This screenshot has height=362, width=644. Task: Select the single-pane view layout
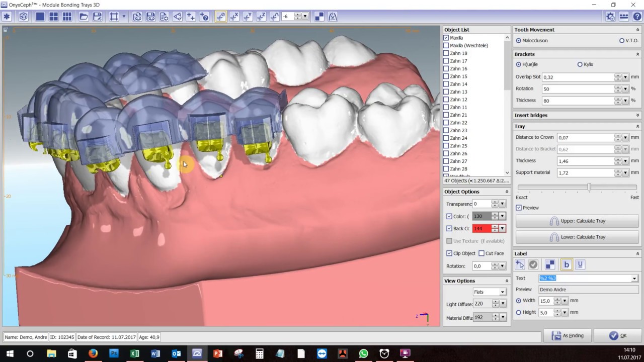coord(40,17)
